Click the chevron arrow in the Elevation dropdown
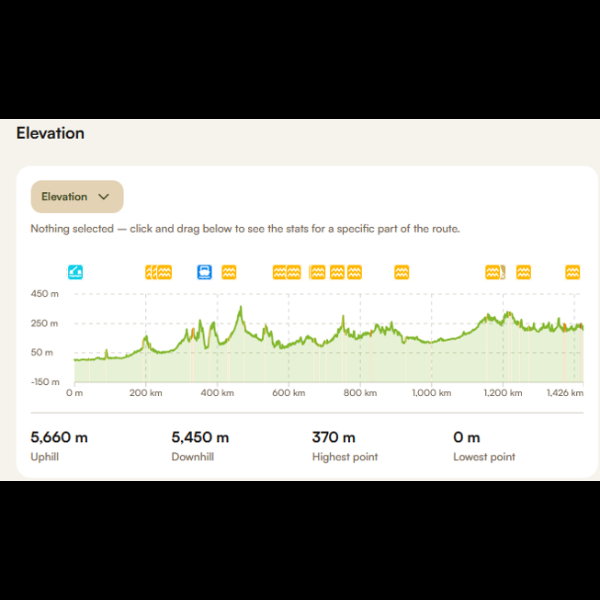Viewport: 600px width, 600px height. 104,197
